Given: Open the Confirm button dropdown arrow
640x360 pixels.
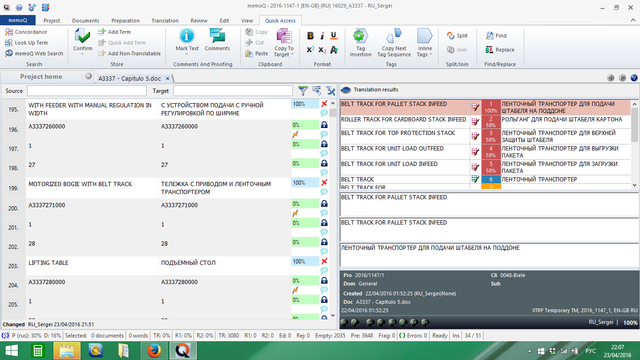Looking at the screenshot, I should point(82,54).
